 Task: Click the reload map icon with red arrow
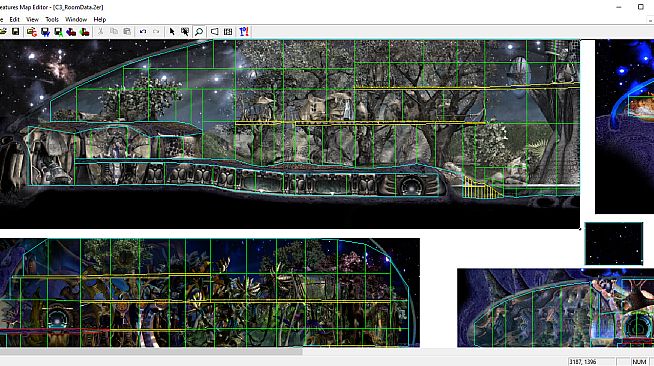click(x=32, y=32)
